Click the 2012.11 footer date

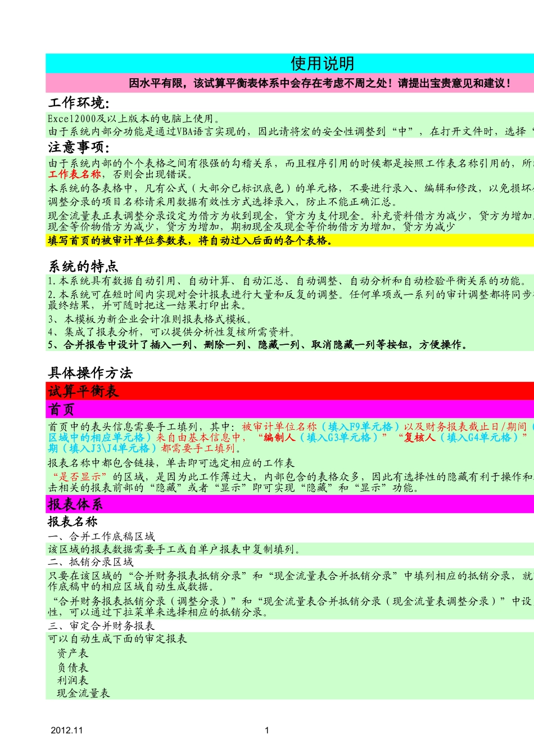pos(67,730)
